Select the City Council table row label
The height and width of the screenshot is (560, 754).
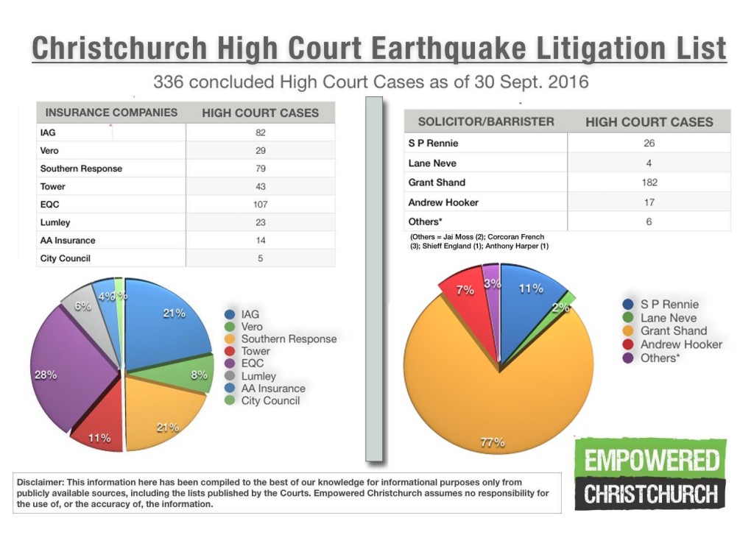tap(65, 258)
